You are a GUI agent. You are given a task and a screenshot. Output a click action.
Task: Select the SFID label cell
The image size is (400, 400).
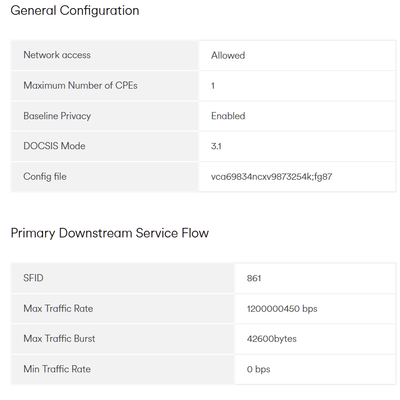123,278
